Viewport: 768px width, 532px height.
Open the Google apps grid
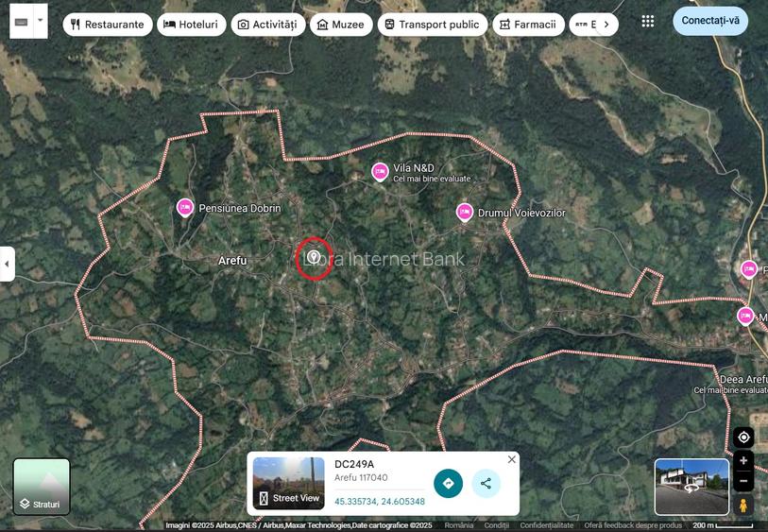click(x=647, y=21)
